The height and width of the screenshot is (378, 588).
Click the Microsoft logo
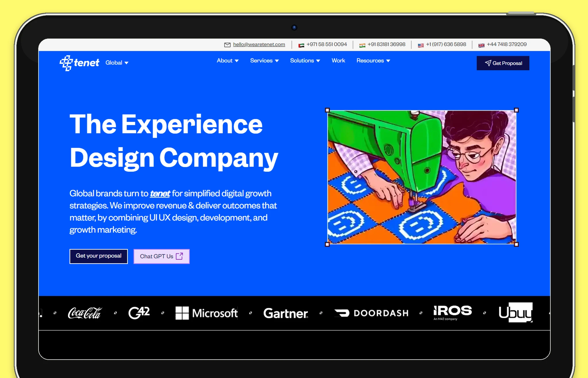tap(207, 313)
